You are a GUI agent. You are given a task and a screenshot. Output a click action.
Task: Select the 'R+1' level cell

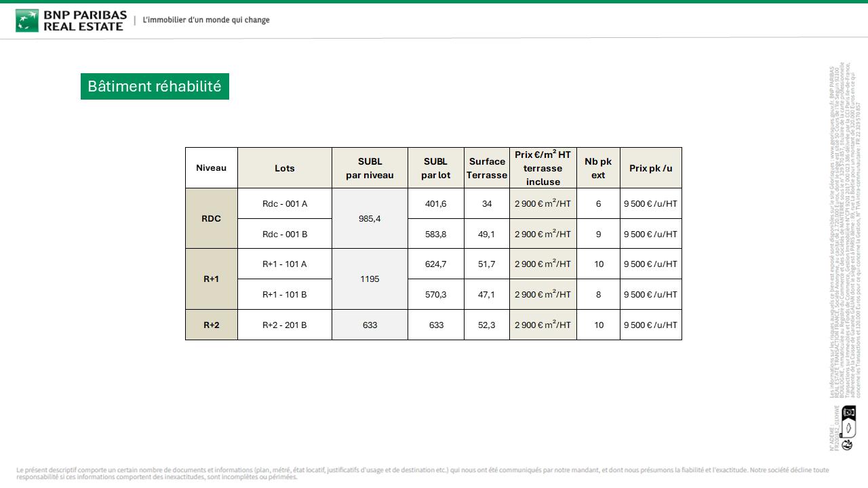point(212,279)
